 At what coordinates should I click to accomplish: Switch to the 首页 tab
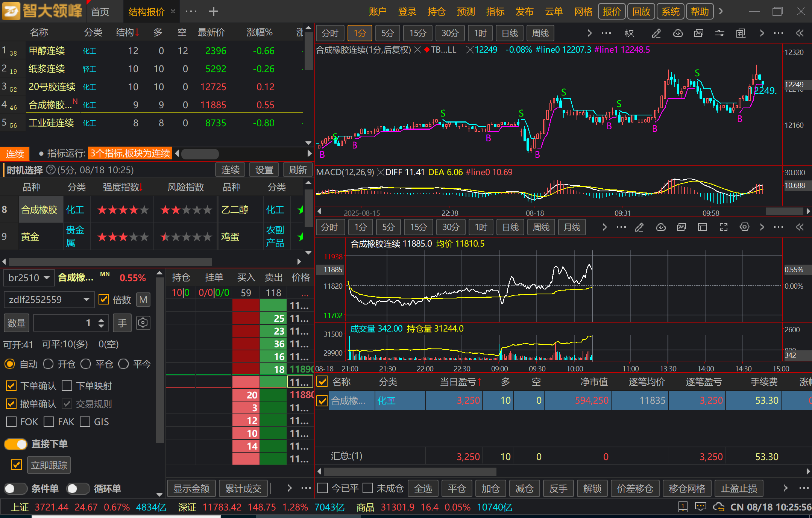(100, 12)
